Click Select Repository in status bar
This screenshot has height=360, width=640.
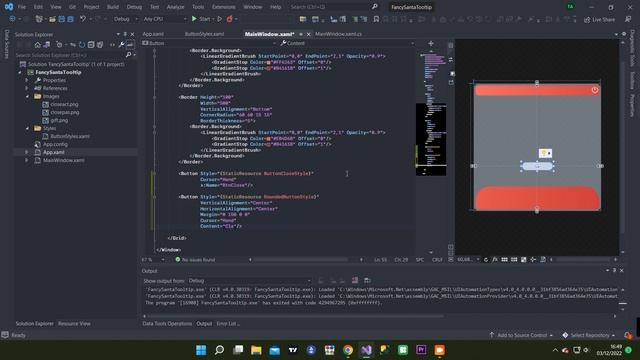(589, 335)
